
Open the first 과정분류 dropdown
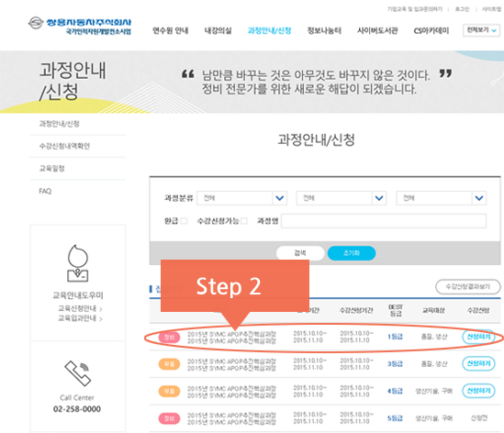click(x=241, y=198)
